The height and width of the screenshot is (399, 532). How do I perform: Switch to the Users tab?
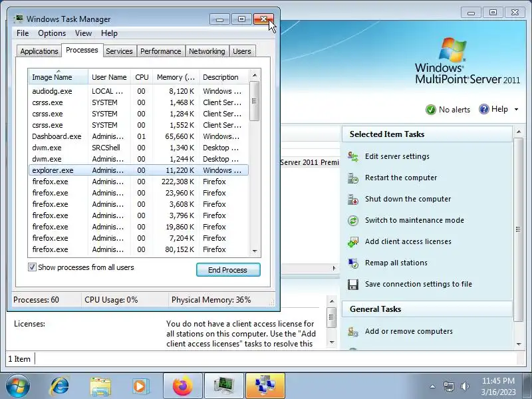pyautogui.click(x=242, y=51)
